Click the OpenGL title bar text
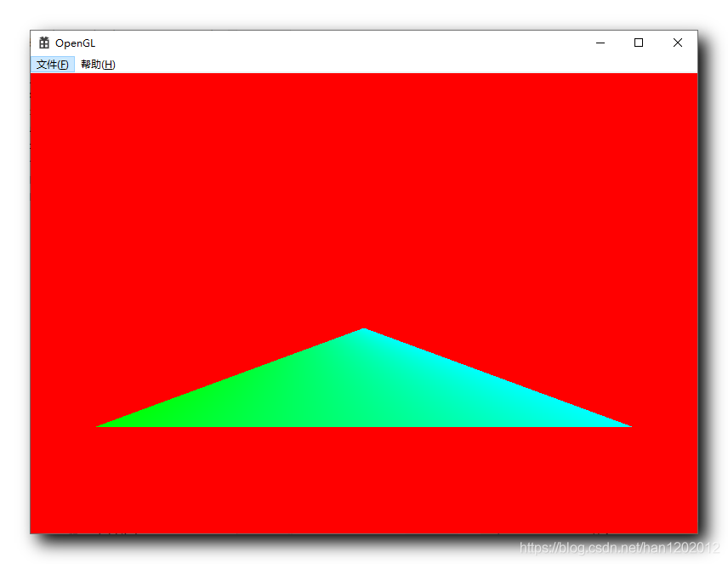 click(75, 43)
